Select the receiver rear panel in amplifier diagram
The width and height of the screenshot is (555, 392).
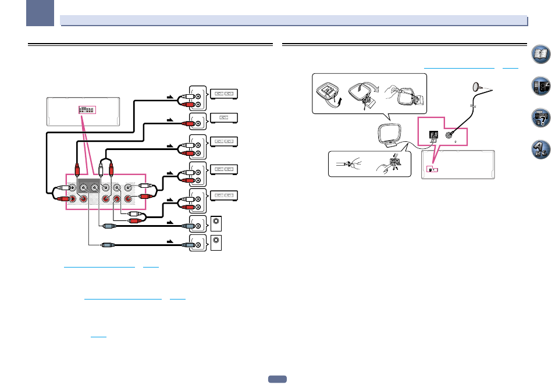[x=83, y=112]
